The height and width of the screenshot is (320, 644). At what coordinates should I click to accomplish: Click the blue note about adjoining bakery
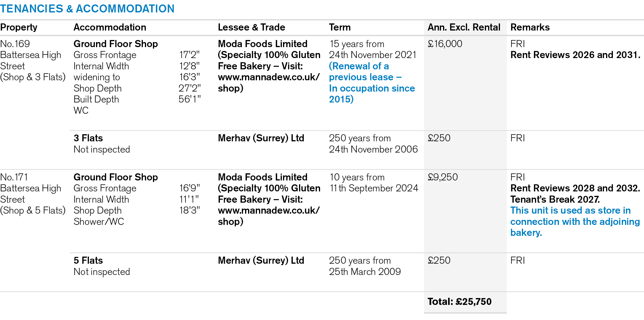click(x=575, y=222)
